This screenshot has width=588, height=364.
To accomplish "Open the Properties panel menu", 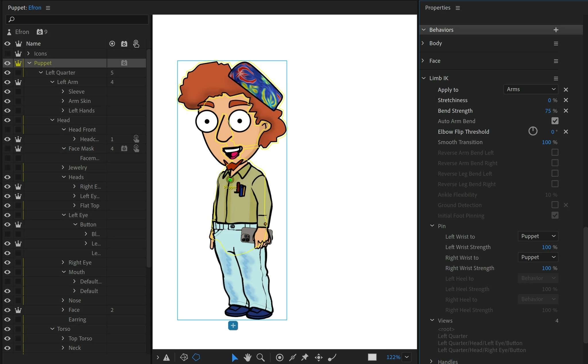I will coord(458,8).
